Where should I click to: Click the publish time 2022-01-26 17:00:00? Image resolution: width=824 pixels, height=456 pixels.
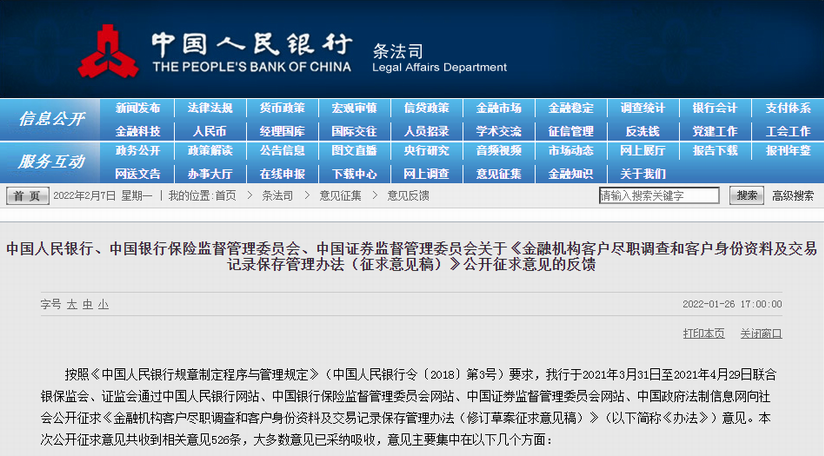(x=732, y=304)
